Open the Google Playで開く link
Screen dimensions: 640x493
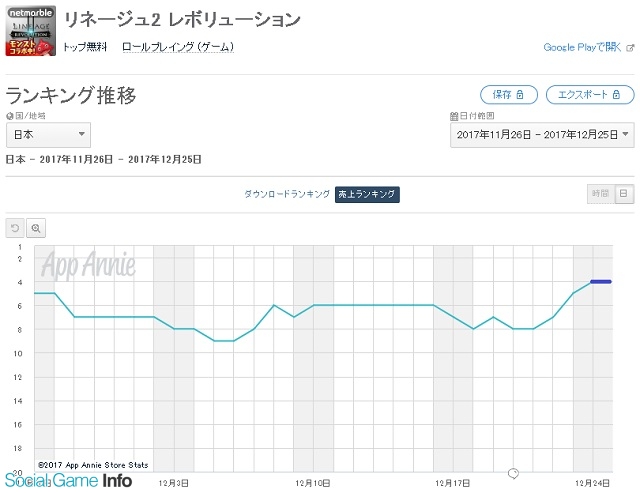tap(582, 47)
